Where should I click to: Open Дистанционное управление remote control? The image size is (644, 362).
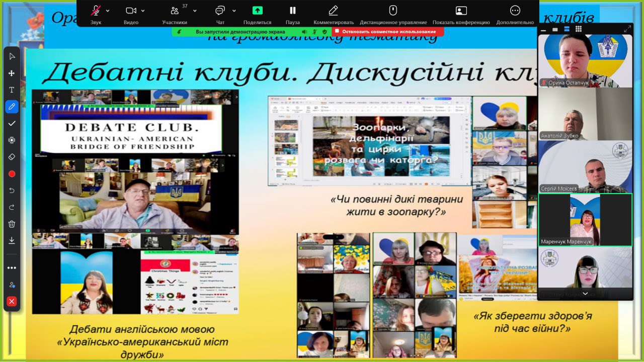393,14
